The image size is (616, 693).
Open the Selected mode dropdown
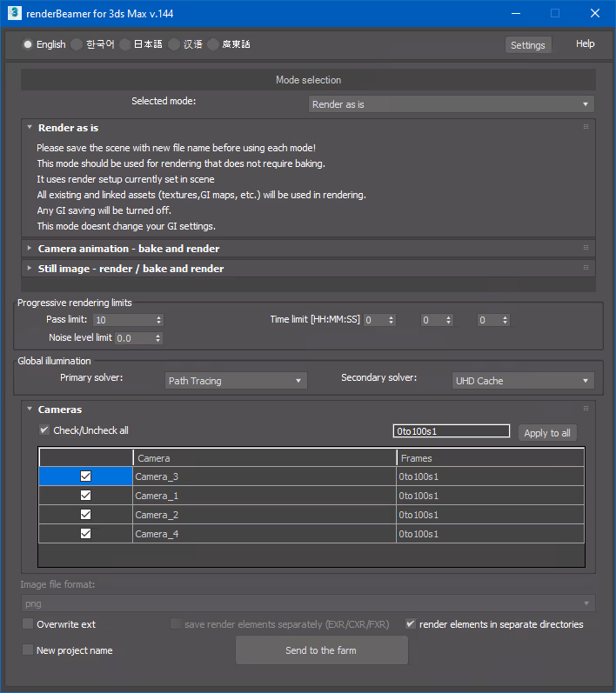451,104
